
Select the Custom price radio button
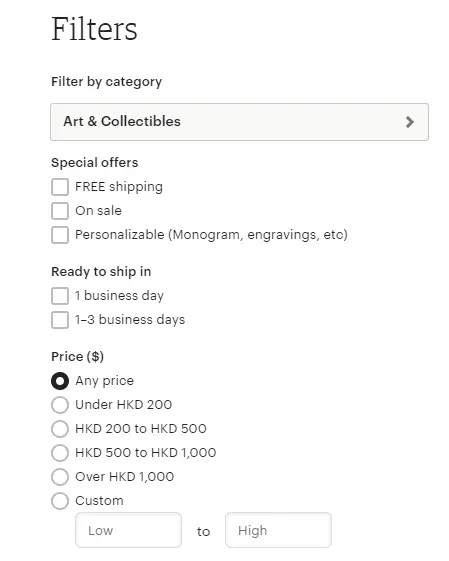click(x=60, y=501)
